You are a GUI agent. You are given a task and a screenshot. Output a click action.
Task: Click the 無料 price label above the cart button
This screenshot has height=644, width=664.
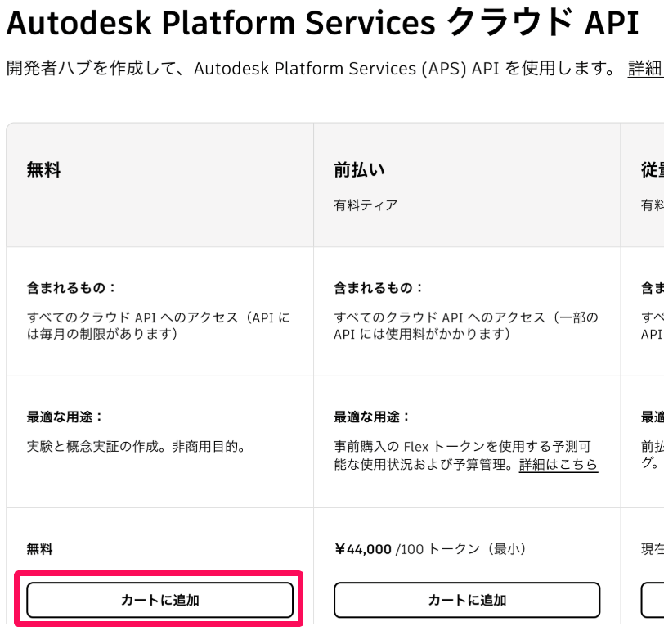pos(40,549)
